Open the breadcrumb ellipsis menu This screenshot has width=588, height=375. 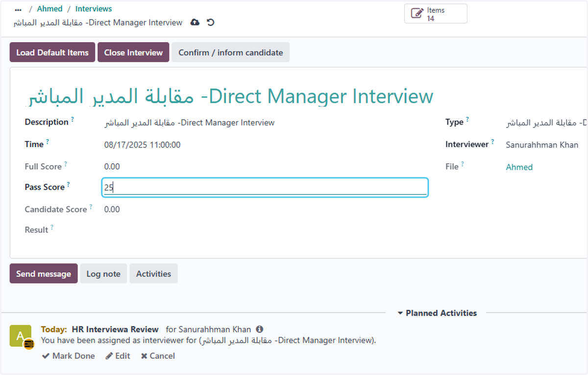pyautogui.click(x=18, y=9)
